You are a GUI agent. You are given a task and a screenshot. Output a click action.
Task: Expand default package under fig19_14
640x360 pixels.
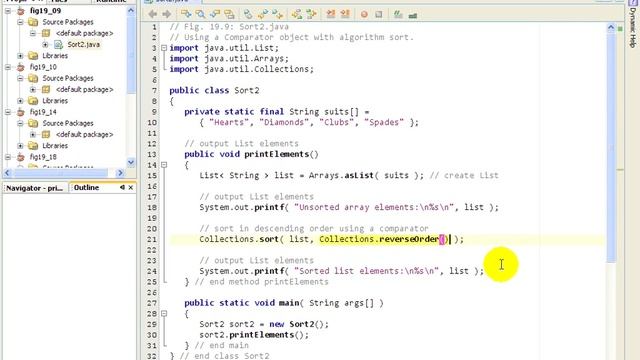point(33,134)
